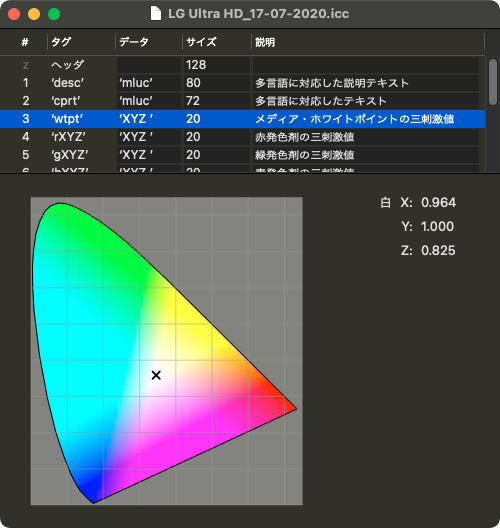The image size is (500, 528).
Task: Click description '緑発色剤の三刺激値'
Action: pyautogui.click(x=304, y=155)
